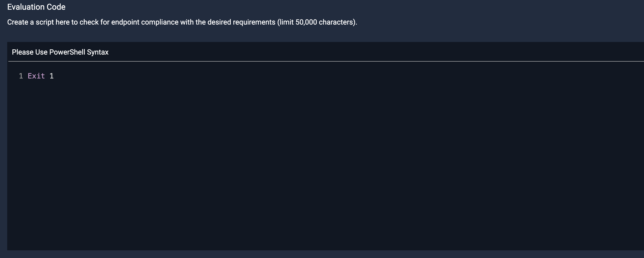Image resolution: width=644 pixels, height=258 pixels.
Task: Click the word script in the description
Action: pyautogui.click(x=45, y=22)
